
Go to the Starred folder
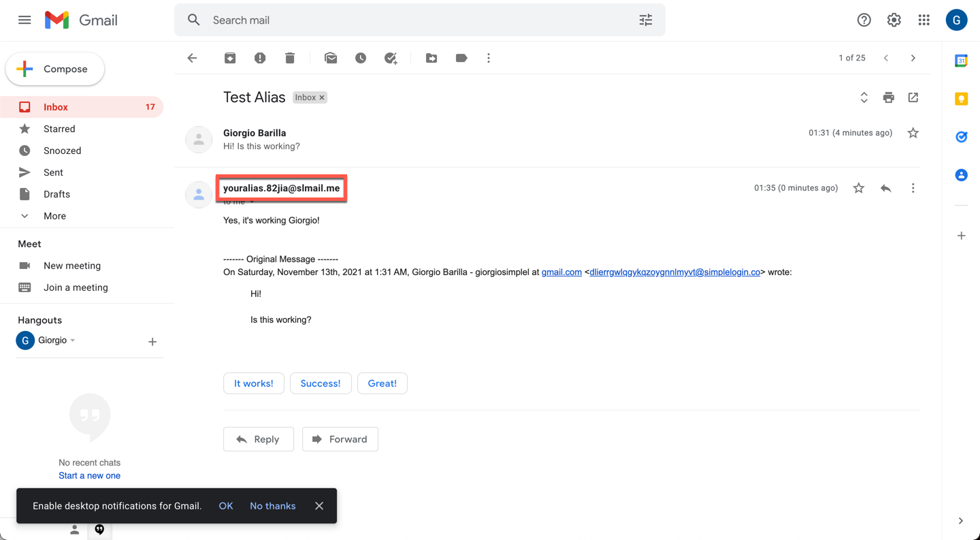(x=59, y=129)
